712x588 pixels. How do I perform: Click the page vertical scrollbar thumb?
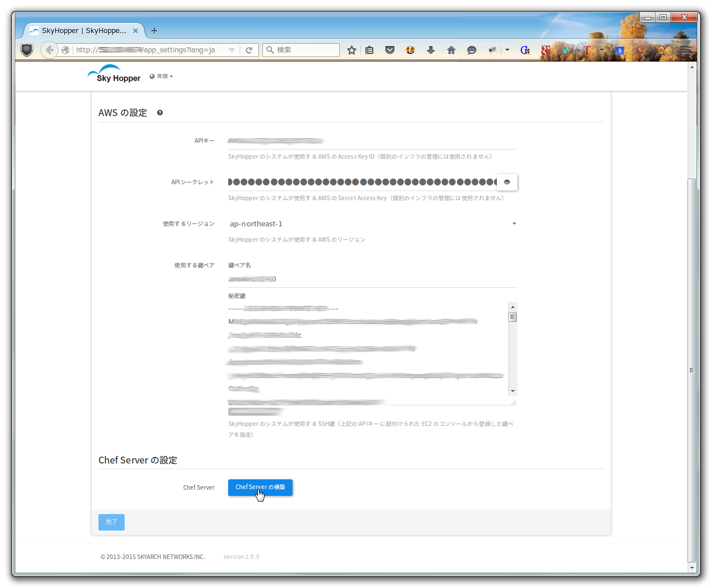click(x=692, y=370)
